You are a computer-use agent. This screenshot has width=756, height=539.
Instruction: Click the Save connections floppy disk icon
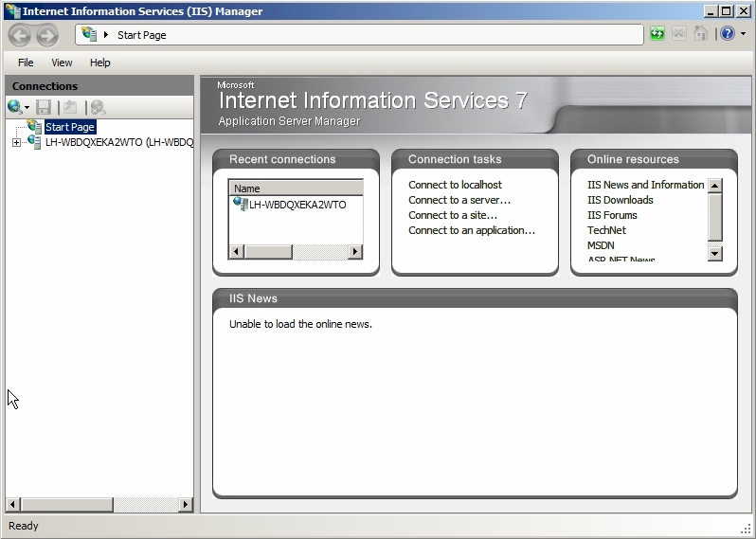pyautogui.click(x=44, y=107)
